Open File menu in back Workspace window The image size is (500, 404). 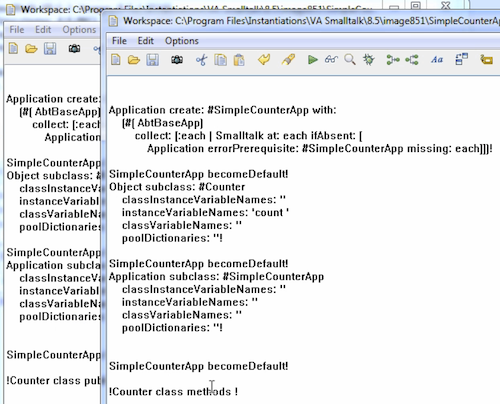[x=17, y=30]
